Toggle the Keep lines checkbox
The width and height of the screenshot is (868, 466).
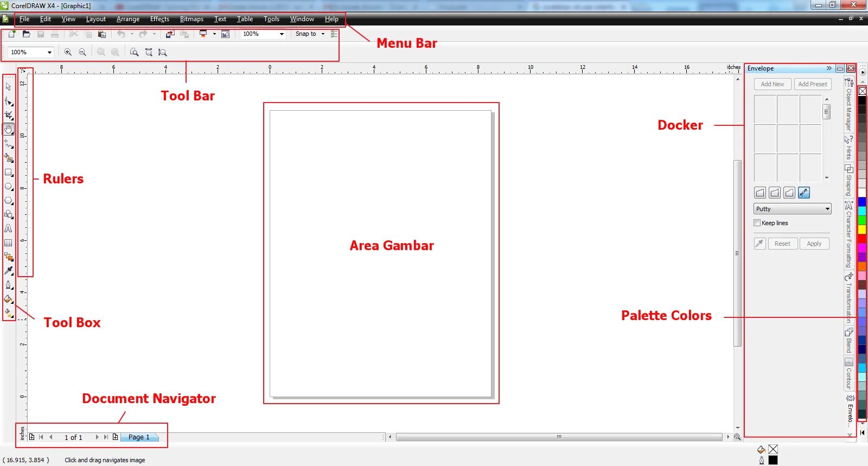(x=757, y=223)
